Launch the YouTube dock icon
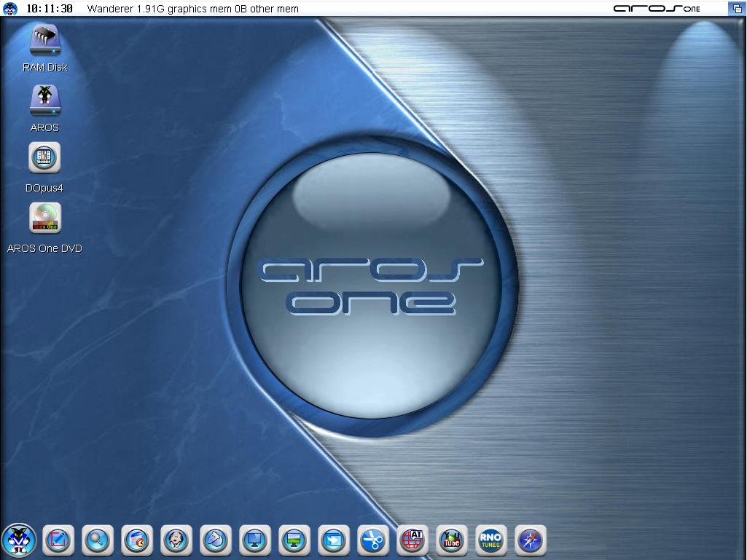Viewport: 747px width, 560px height. (452, 540)
